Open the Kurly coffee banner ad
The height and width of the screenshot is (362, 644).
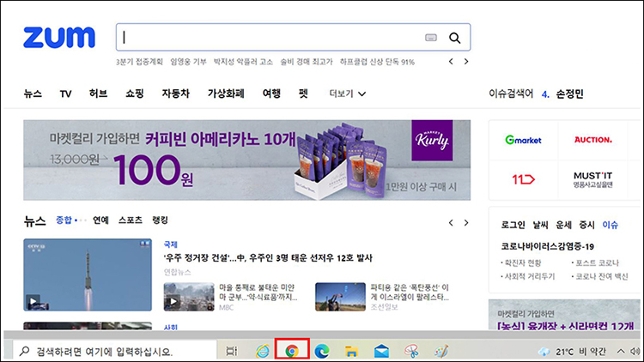(x=246, y=160)
